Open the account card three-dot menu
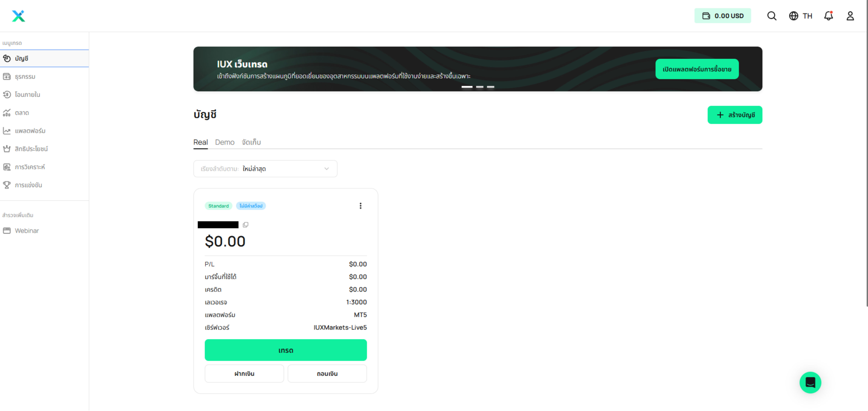The width and height of the screenshot is (868, 411). click(x=360, y=206)
